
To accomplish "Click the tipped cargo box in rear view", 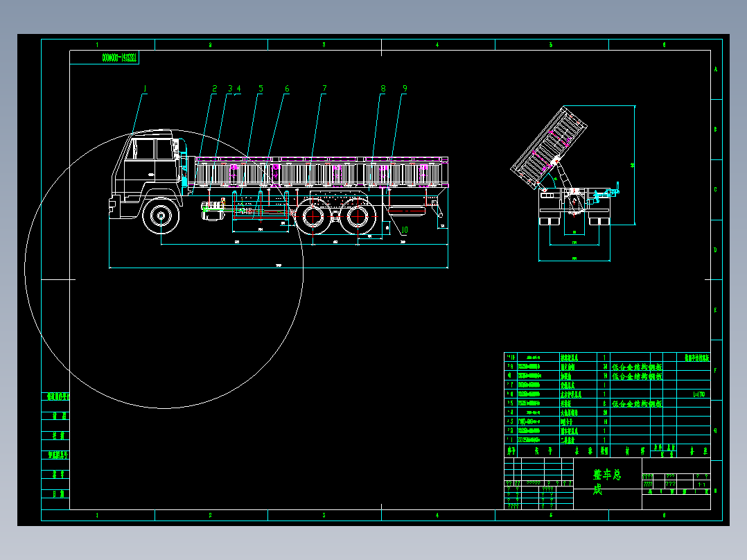I will point(549,147).
